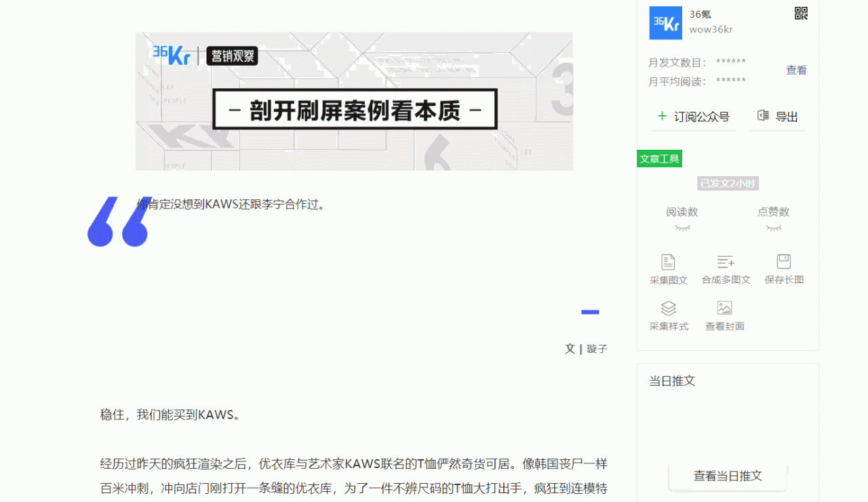Click the 已发文2小时 status badge
868x502 pixels.
coord(727,183)
